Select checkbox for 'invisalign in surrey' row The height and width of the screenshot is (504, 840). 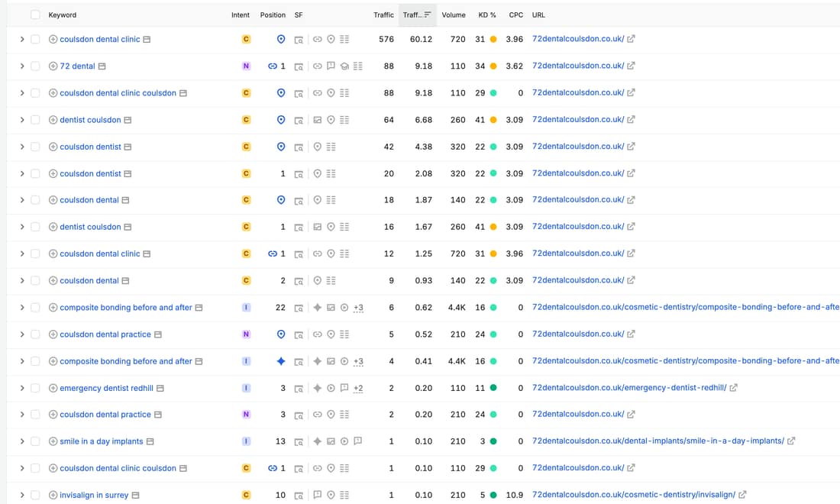(x=35, y=495)
